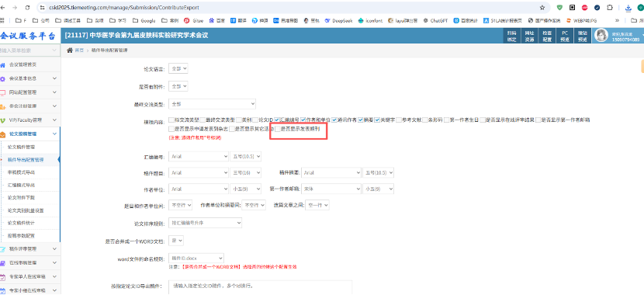
Task: Open the 检查配置 header button
Action: (547, 36)
